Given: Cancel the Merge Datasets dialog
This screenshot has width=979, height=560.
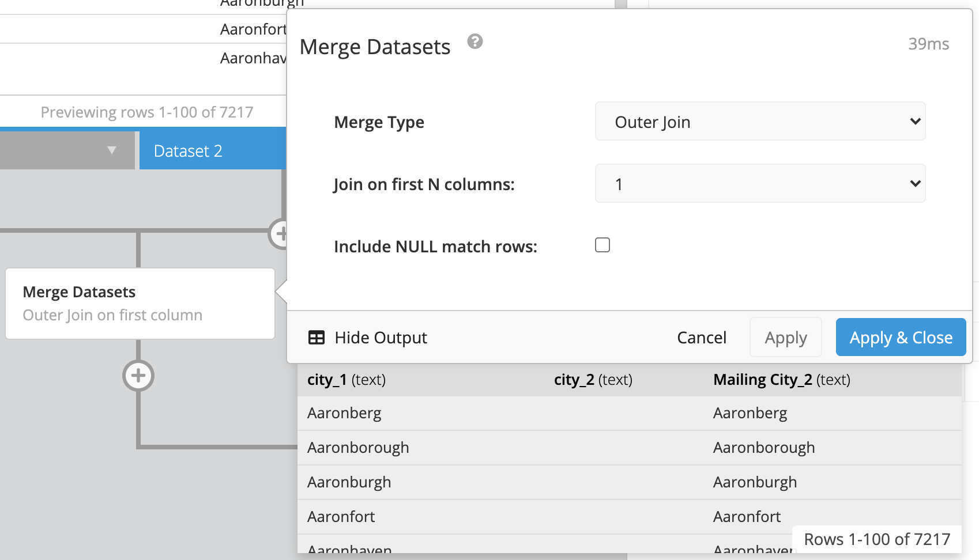Looking at the screenshot, I should click(702, 338).
